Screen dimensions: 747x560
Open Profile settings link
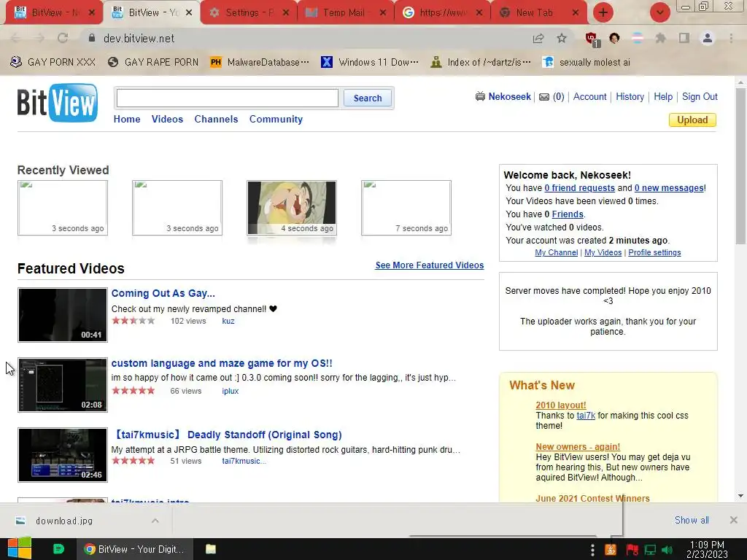[x=654, y=252]
